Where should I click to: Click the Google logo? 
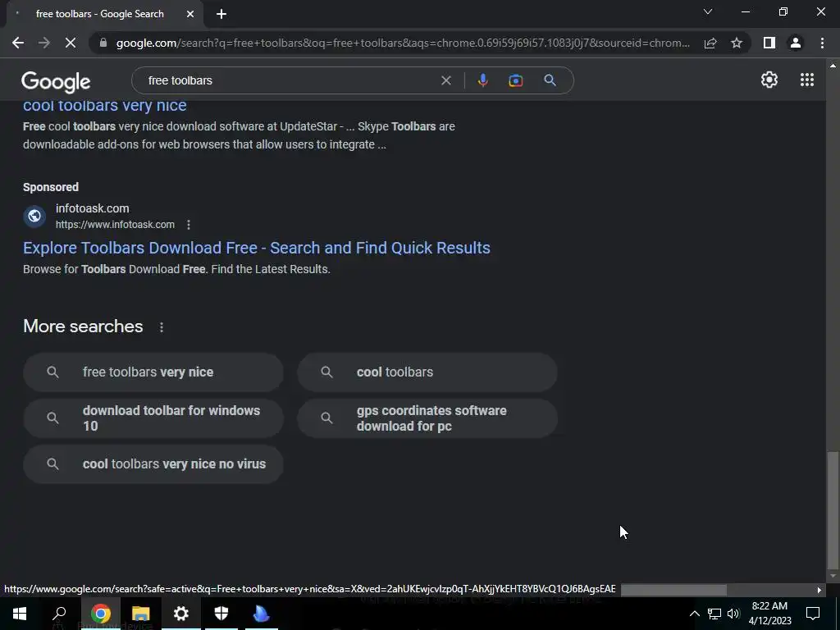click(56, 81)
